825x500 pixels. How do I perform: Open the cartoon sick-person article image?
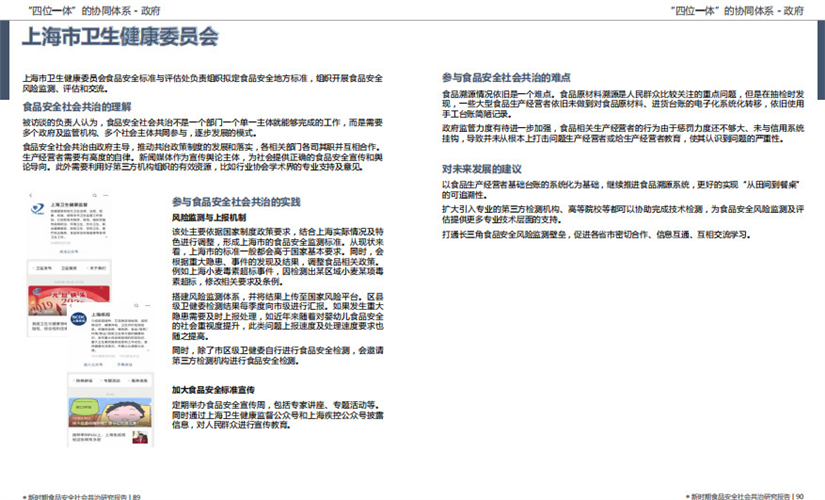[109, 412]
